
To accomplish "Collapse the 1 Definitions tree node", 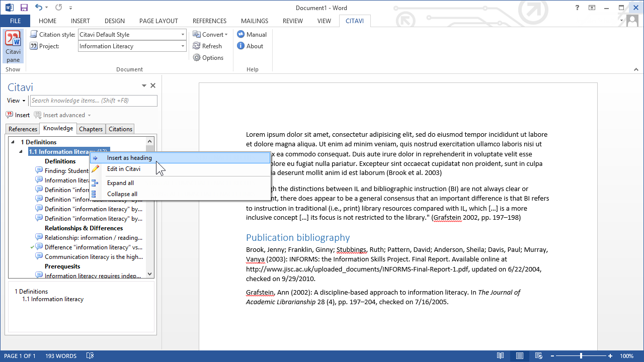I will [x=13, y=142].
